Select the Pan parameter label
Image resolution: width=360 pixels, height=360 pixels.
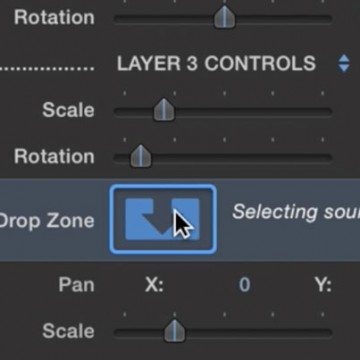pos(76,285)
